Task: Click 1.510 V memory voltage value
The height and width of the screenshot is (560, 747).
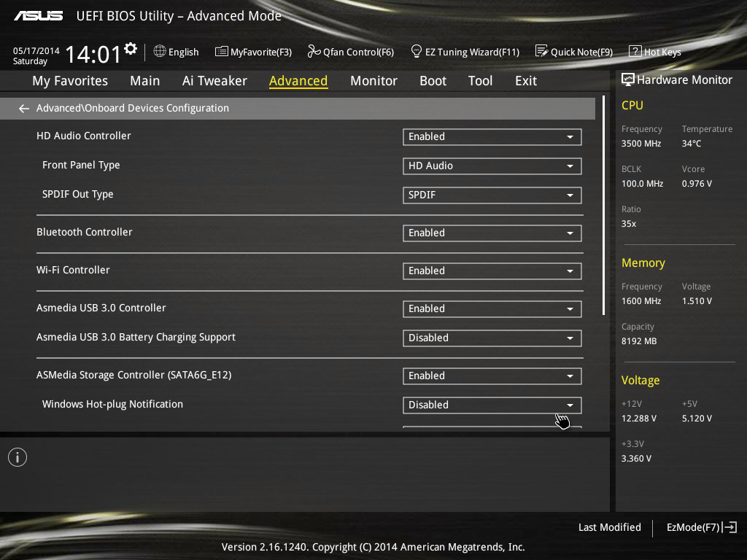Action: (x=697, y=301)
